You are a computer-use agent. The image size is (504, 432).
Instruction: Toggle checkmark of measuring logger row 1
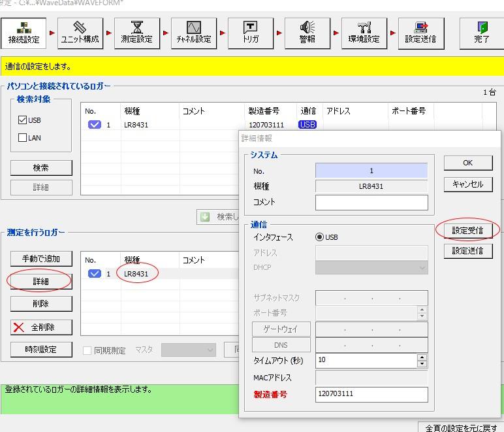95,273
